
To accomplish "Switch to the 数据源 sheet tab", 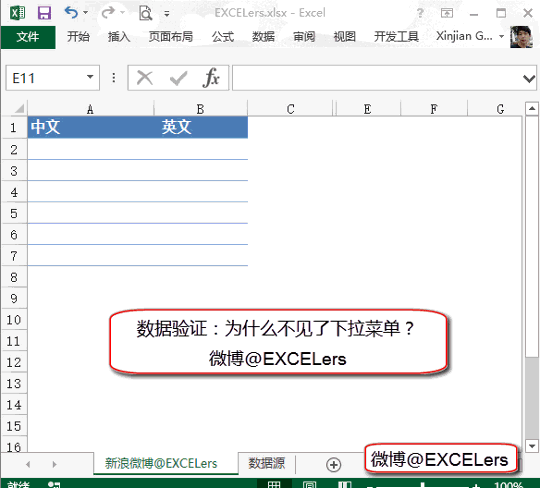I will point(267,463).
